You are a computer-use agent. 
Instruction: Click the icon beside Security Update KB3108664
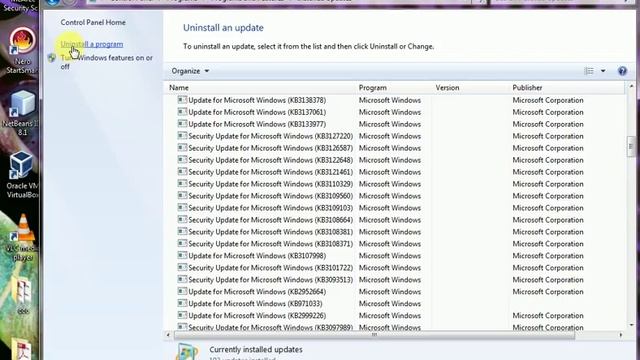[182, 219]
